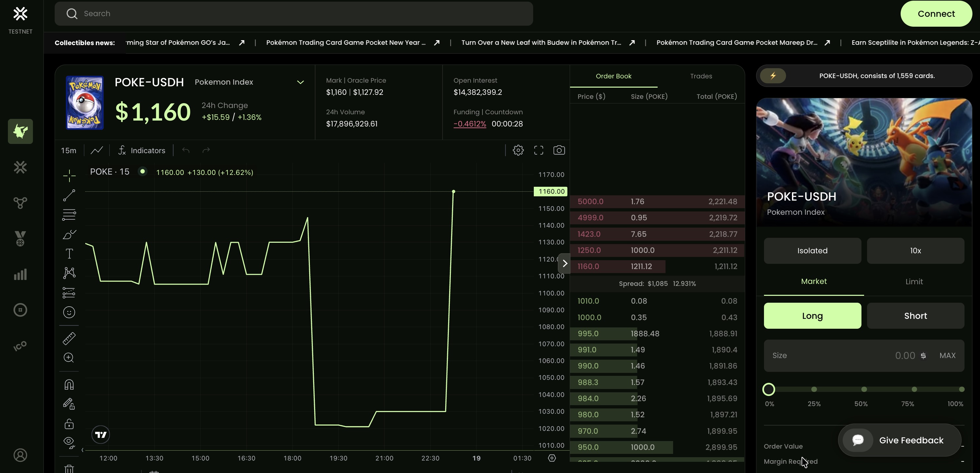Select the ruler measure tool

point(69,338)
